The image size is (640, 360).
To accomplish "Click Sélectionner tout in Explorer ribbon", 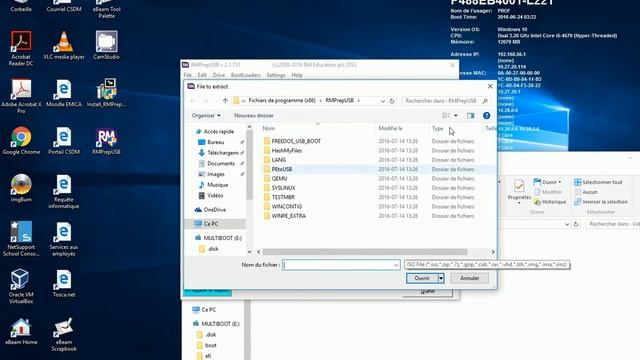I will [598, 182].
